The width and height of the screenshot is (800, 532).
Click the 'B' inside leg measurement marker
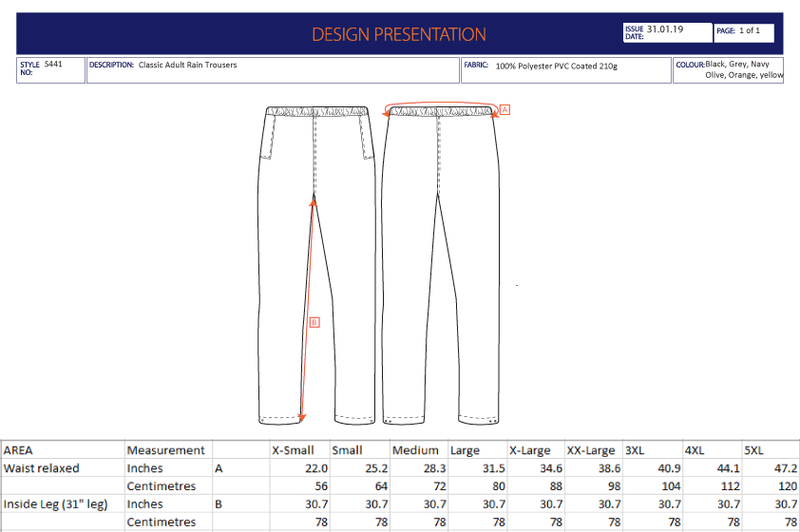coord(314,322)
